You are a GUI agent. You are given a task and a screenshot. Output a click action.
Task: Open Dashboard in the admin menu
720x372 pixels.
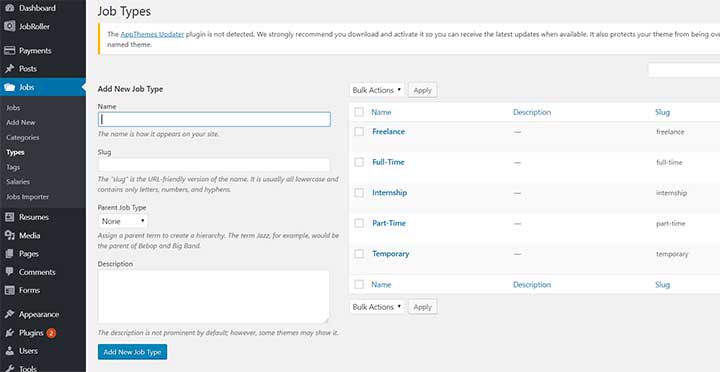[37, 8]
